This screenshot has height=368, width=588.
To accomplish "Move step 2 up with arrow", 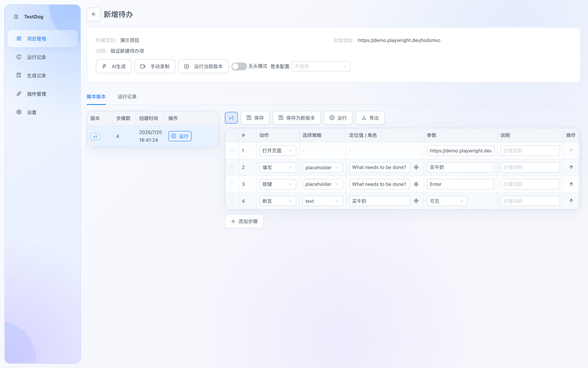I will pos(571,167).
